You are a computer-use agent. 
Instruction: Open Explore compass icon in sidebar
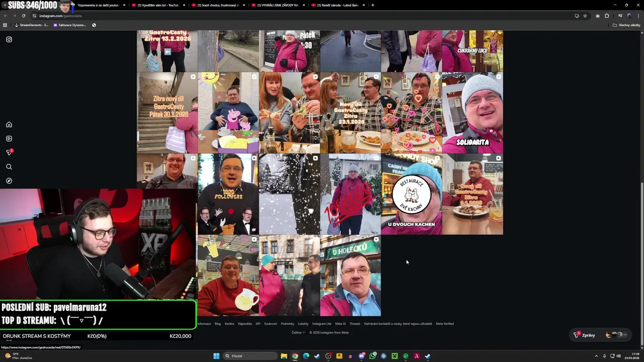[x=9, y=181]
